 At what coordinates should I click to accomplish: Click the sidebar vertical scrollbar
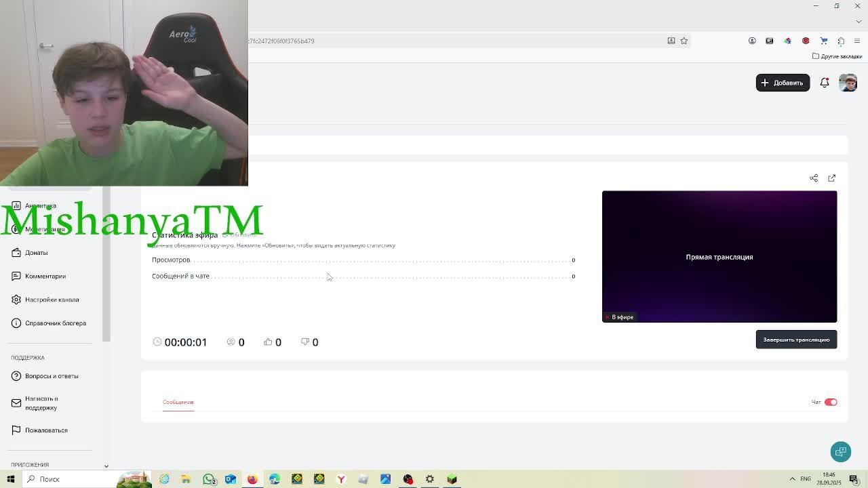(106, 264)
